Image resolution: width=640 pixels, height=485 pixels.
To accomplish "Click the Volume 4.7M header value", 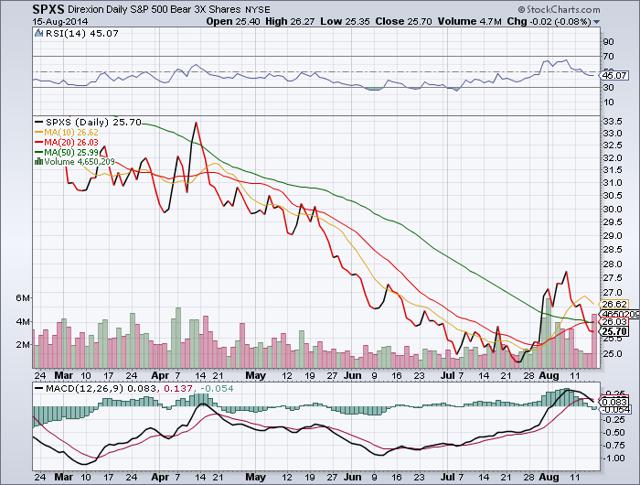I will pyautogui.click(x=469, y=22).
